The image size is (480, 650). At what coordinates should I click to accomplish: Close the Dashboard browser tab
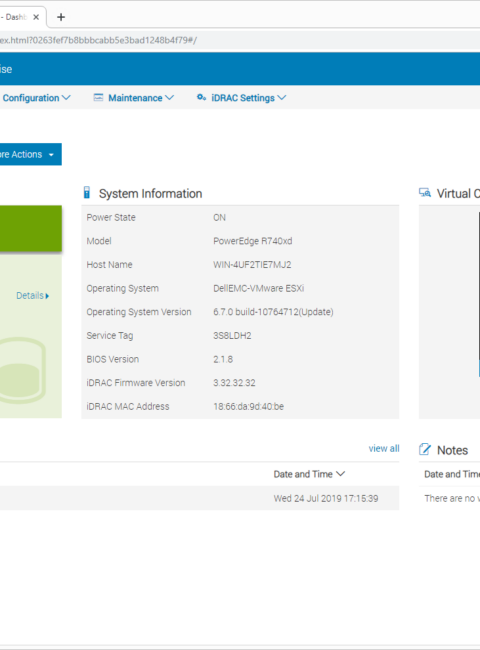[x=36, y=17]
